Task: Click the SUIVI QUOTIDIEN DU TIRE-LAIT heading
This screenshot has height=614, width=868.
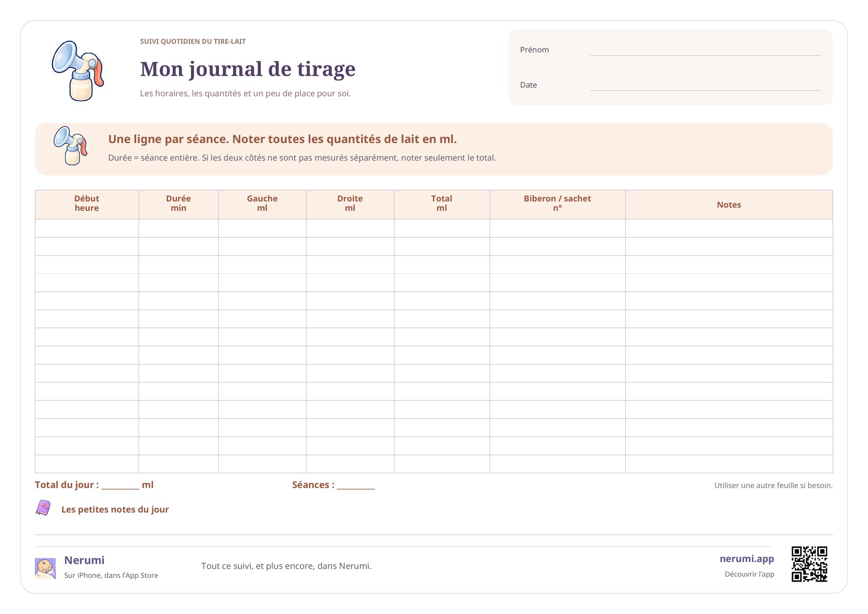Action: coord(193,41)
